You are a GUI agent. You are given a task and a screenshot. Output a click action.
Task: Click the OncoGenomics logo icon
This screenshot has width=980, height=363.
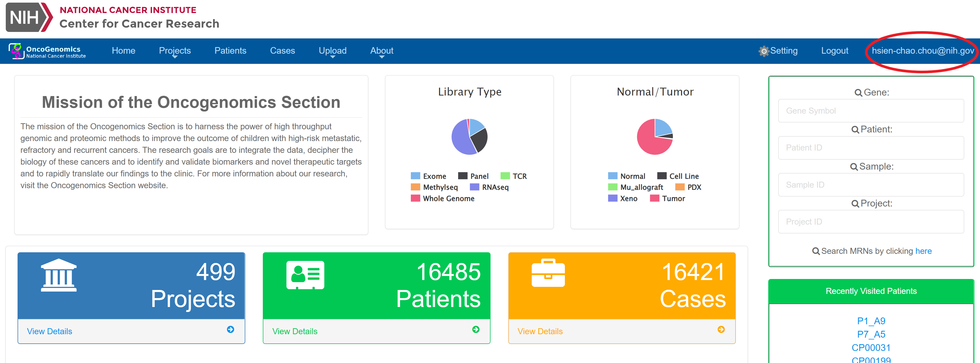point(16,51)
